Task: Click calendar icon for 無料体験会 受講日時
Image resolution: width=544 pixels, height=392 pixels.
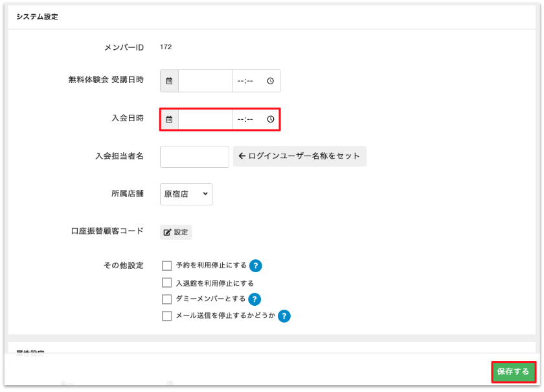Action: [x=169, y=81]
